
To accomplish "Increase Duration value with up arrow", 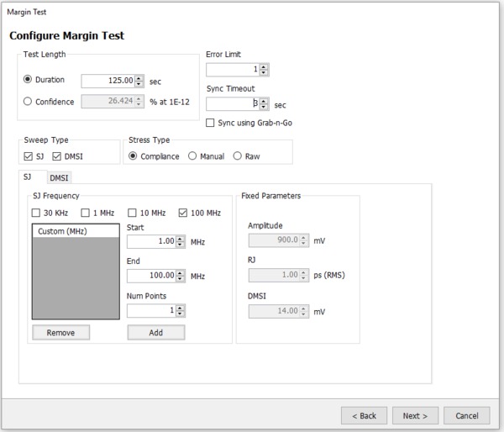I will 139,78.
